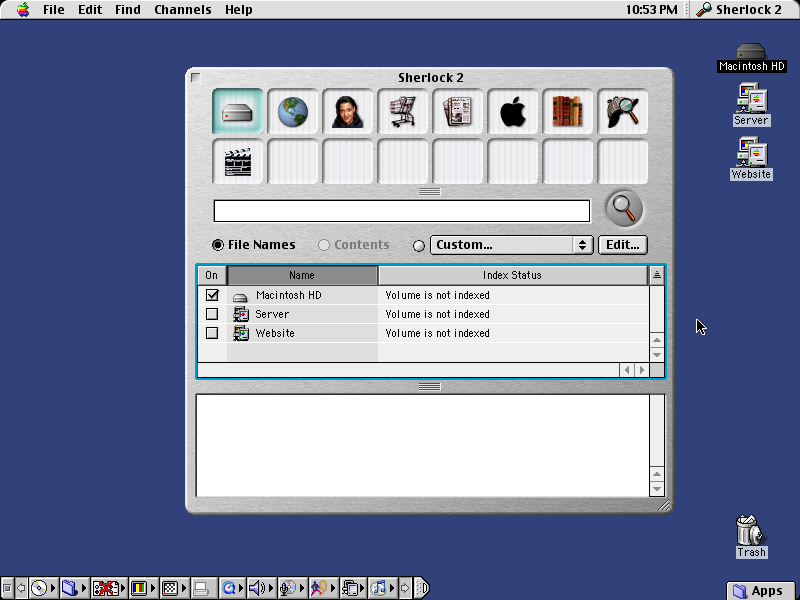Viewport: 800px width, 600px height.
Task: Open the Shopping cart channel
Action: coord(402,111)
